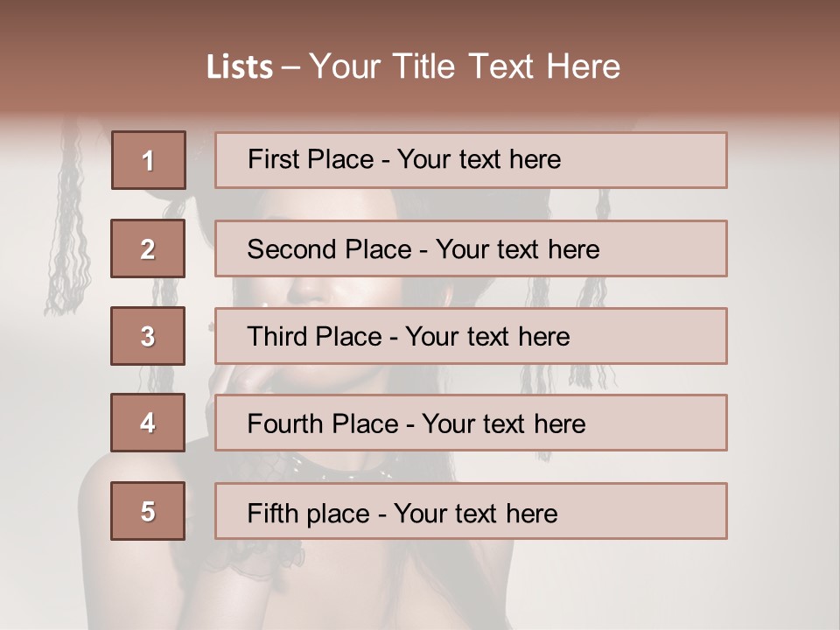The height and width of the screenshot is (630, 840).
Task: Click the Third Place text box
Action: 471,336
